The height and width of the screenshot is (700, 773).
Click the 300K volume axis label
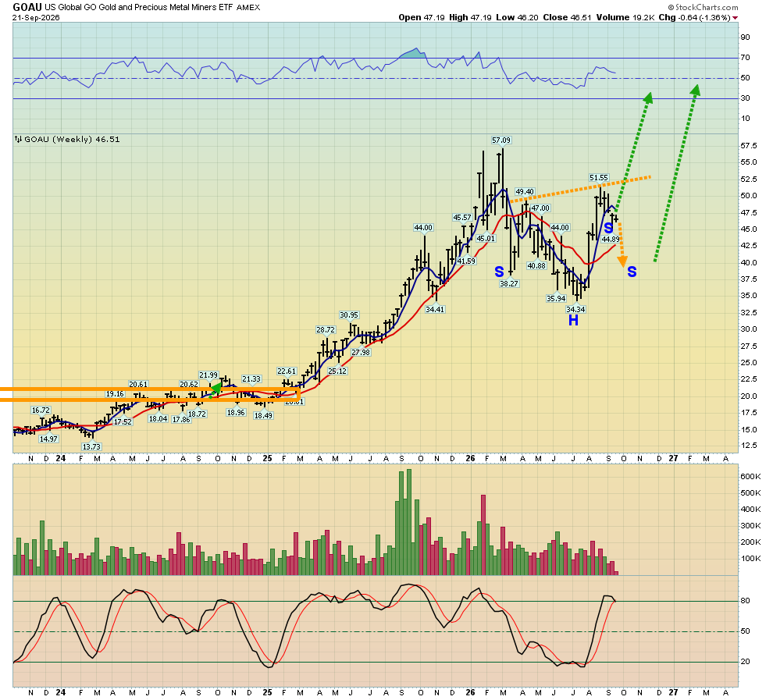[750, 526]
